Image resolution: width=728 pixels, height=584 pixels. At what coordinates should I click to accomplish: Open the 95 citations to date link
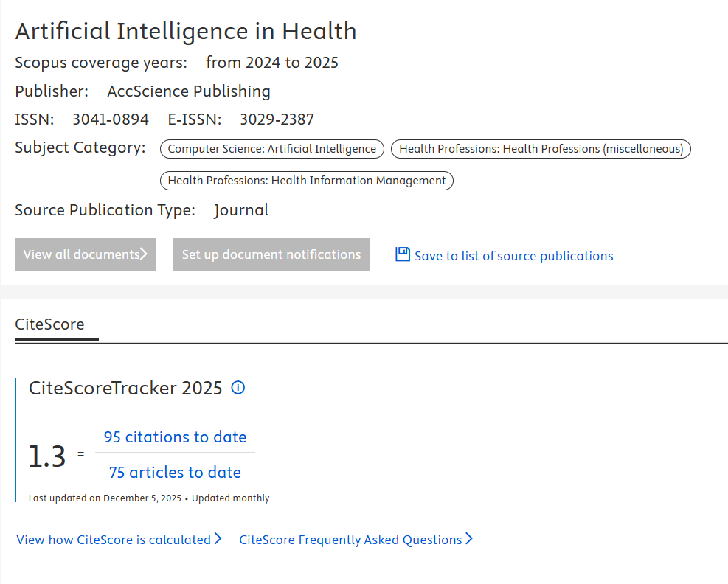pyautogui.click(x=175, y=437)
